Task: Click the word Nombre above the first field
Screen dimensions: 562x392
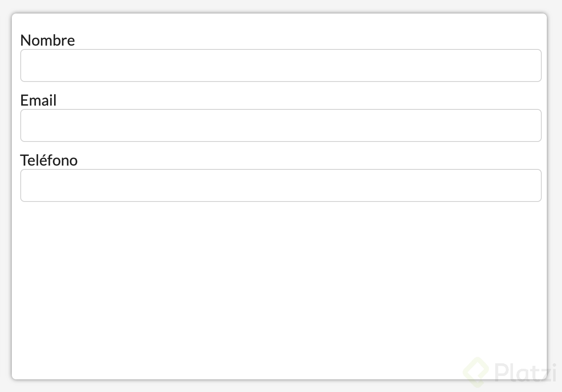Action: (47, 40)
